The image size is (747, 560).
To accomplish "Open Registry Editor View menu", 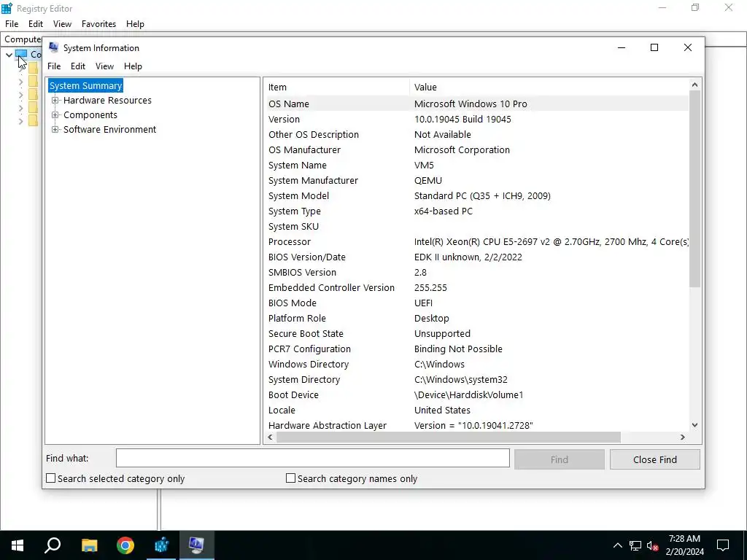I will (63, 24).
